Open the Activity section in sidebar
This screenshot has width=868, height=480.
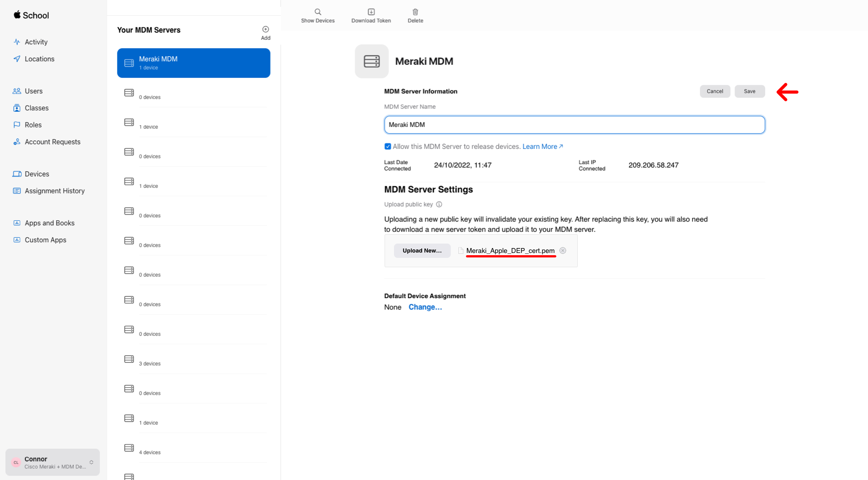[x=36, y=42]
